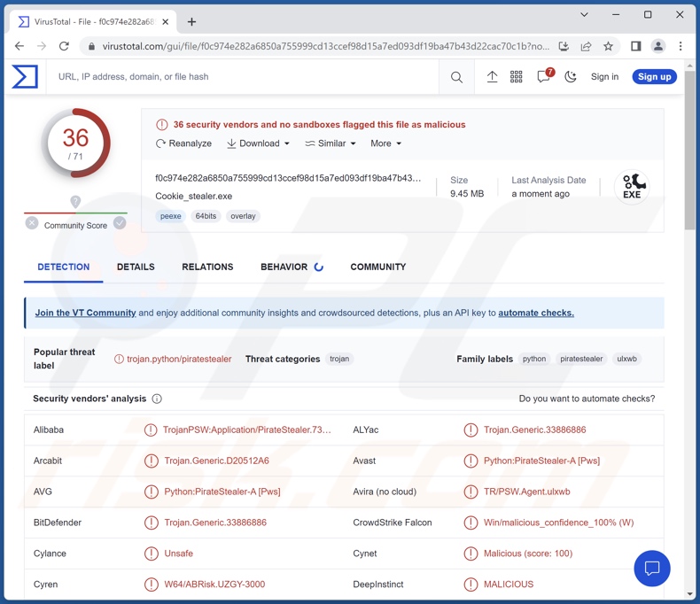
Task: Click the browser forward arrow
Action: pyautogui.click(x=42, y=46)
